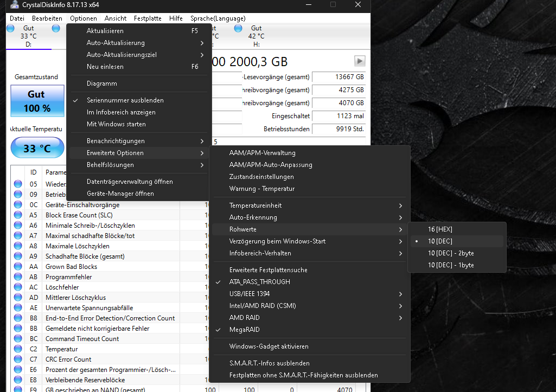556x392 pixels.
Task: Click blue status dot for Schadhafte Blöcke
Action: coord(18,256)
